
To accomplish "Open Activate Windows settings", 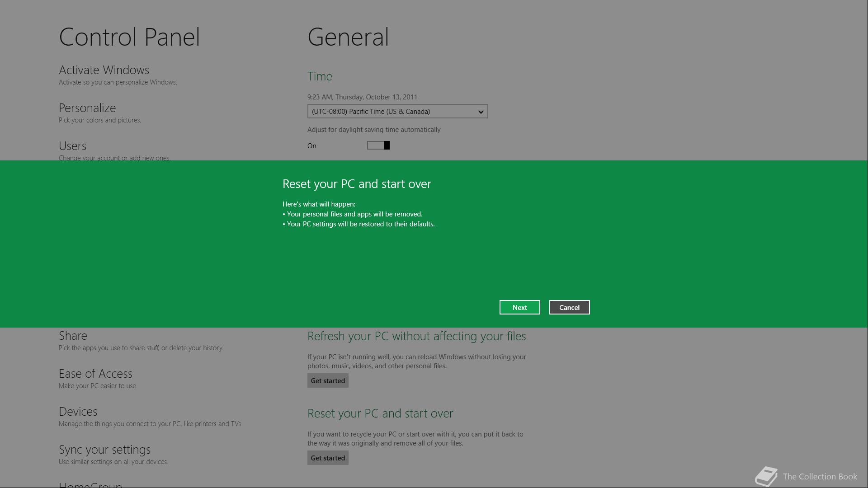I will (x=104, y=70).
